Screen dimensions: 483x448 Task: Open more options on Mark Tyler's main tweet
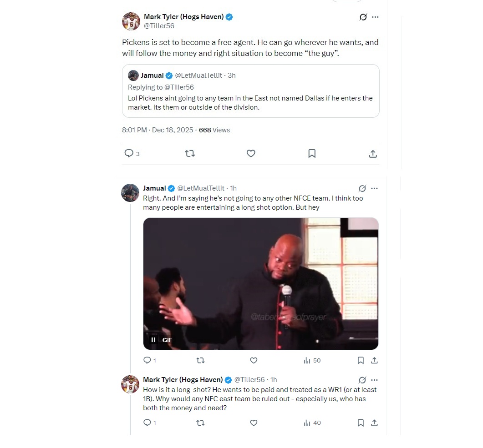375,17
